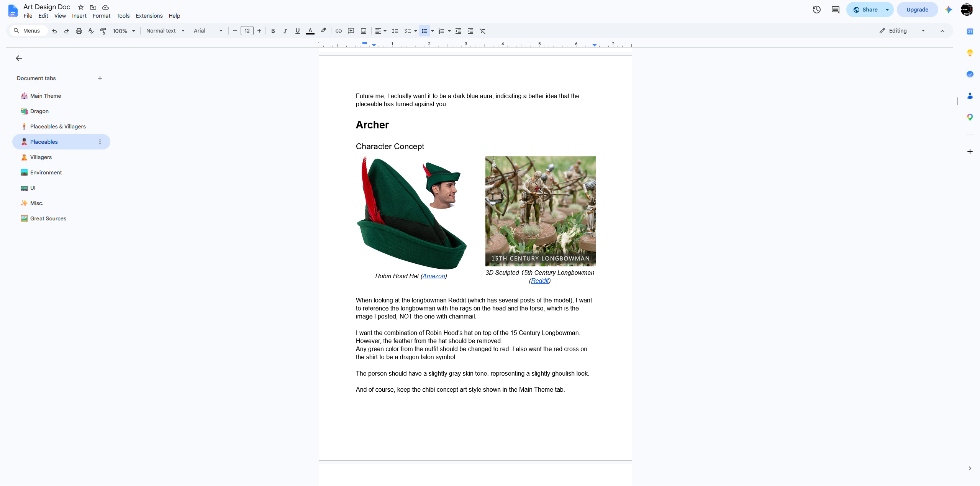Open the Normal text styles dropdown
Viewport: 980px width, 486px height.
[166, 31]
